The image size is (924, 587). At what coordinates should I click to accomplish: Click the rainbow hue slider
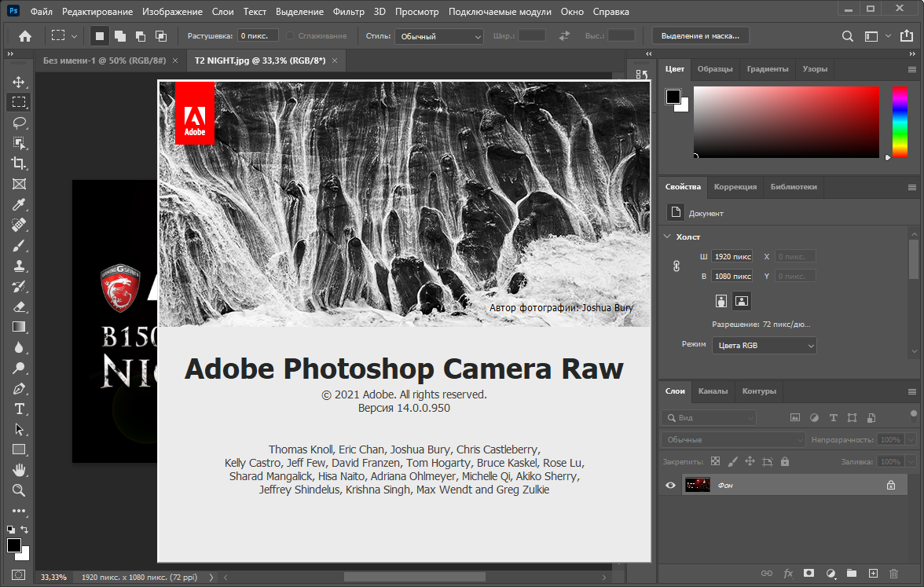coord(899,122)
